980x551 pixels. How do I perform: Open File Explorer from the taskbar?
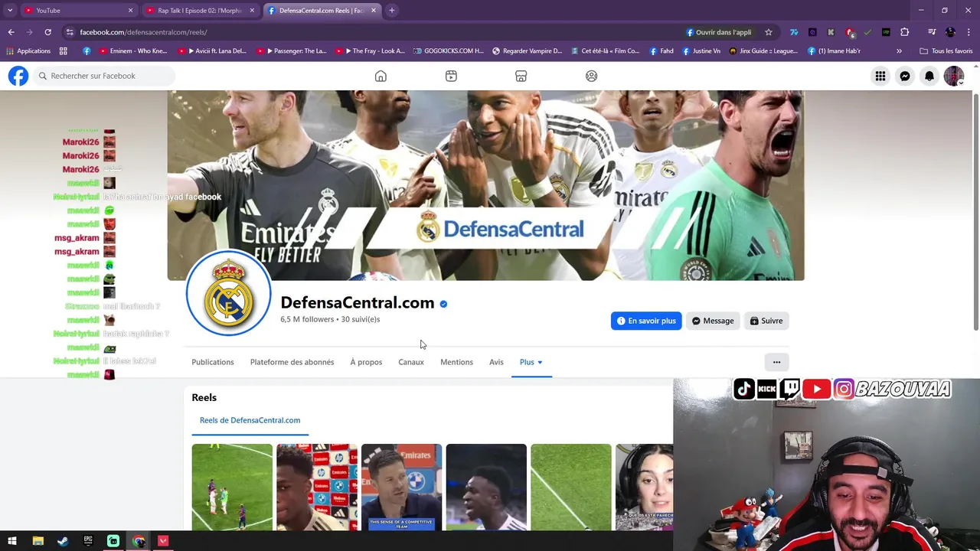pyautogui.click(x=38, y=541)
